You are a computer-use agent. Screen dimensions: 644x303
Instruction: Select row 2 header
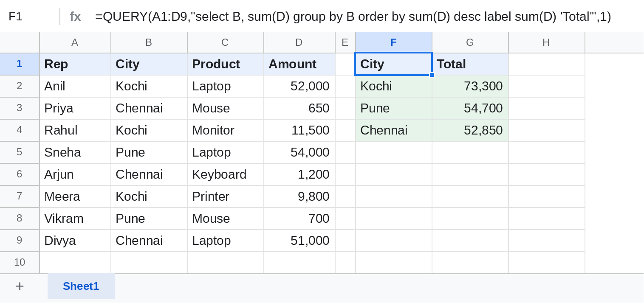[20, 86]
